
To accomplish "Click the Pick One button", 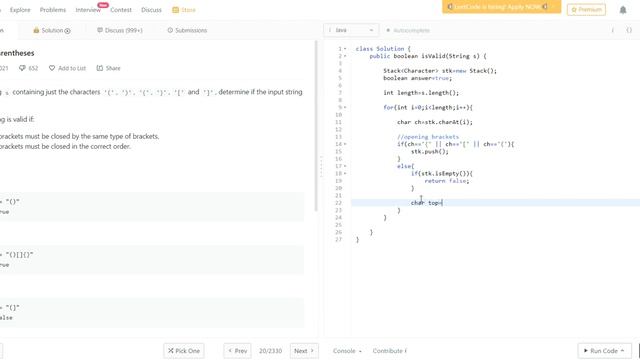I will click(x=184, y=351).
